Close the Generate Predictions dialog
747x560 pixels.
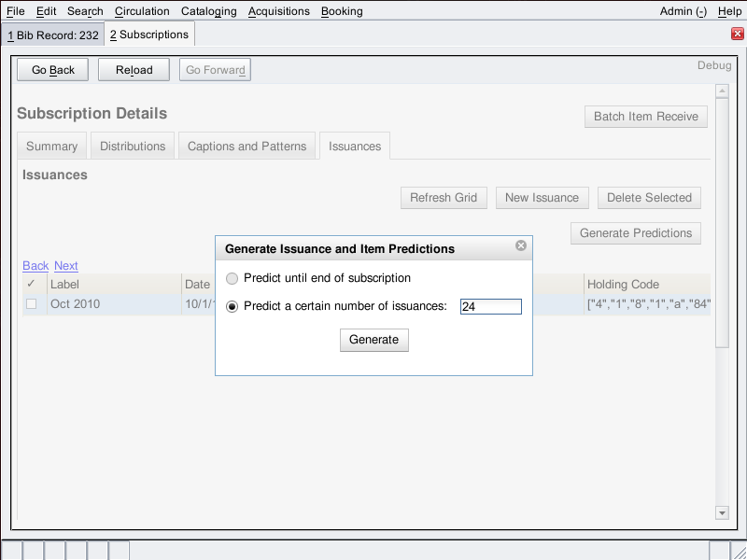521,246
